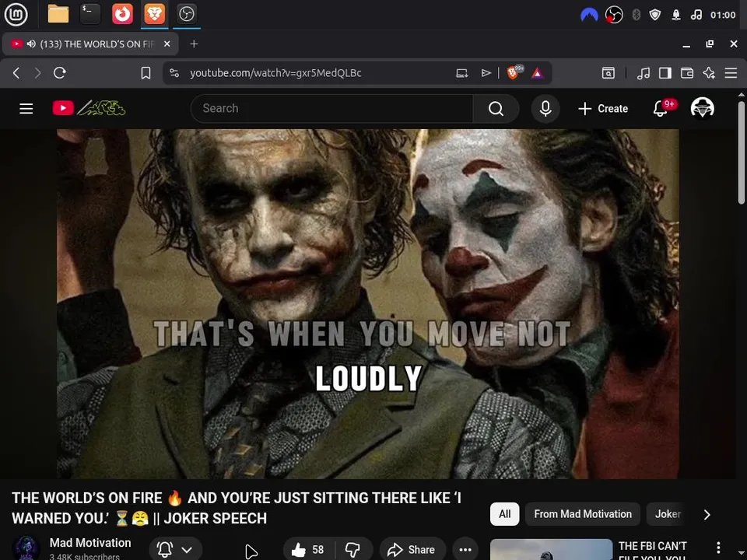Open system notifications bell in tray
747x560 pixels.
point(676,15)
